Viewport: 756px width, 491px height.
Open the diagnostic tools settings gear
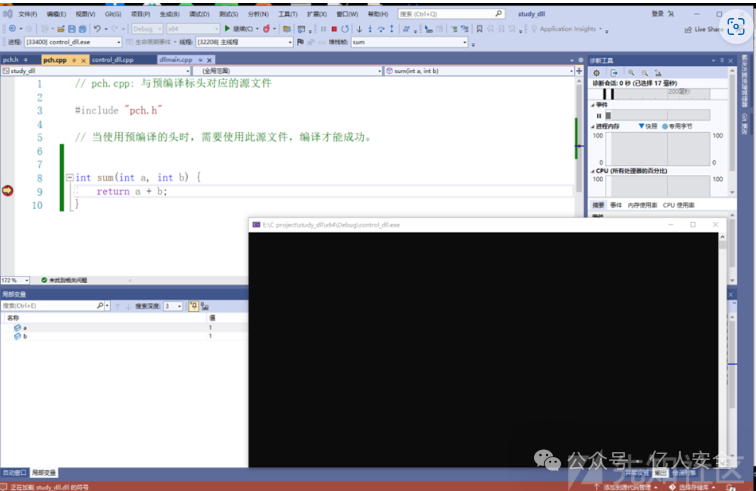pos(597,73)
